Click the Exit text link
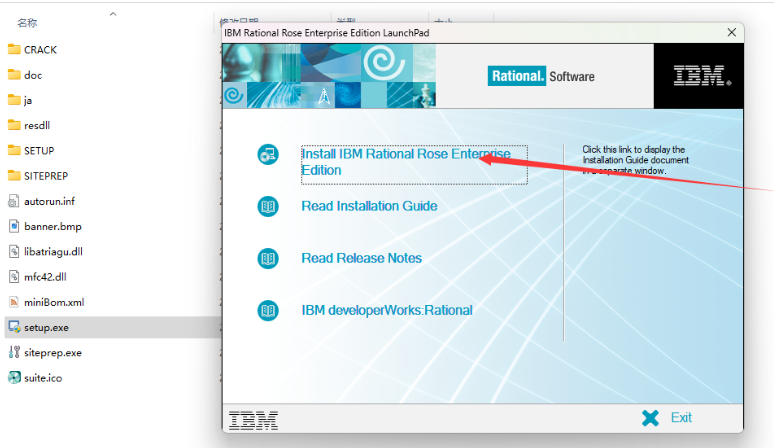774x448 pixels. (x=681, y=417)
